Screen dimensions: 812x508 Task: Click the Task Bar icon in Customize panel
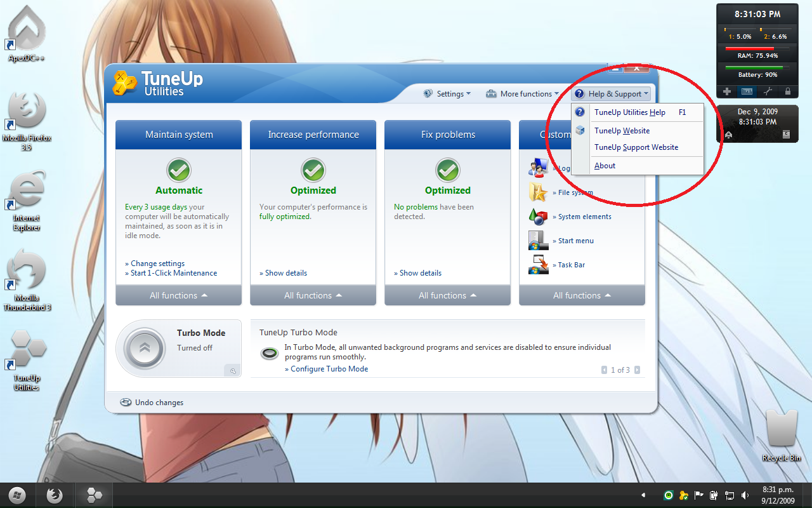pyautogui.click(x=538, y=264)
